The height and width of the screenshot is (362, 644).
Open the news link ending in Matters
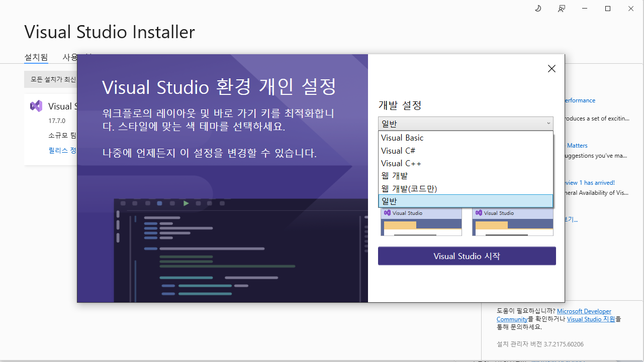(x=577, y=146)
